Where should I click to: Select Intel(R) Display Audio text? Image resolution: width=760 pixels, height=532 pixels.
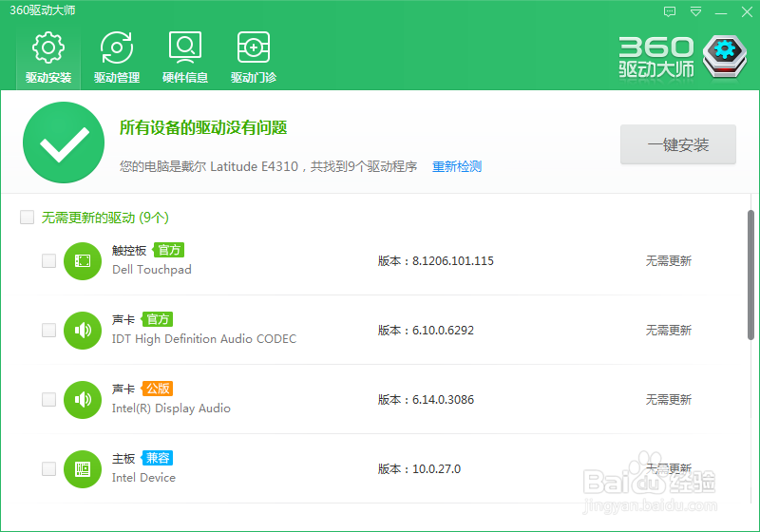pos(171,408)
